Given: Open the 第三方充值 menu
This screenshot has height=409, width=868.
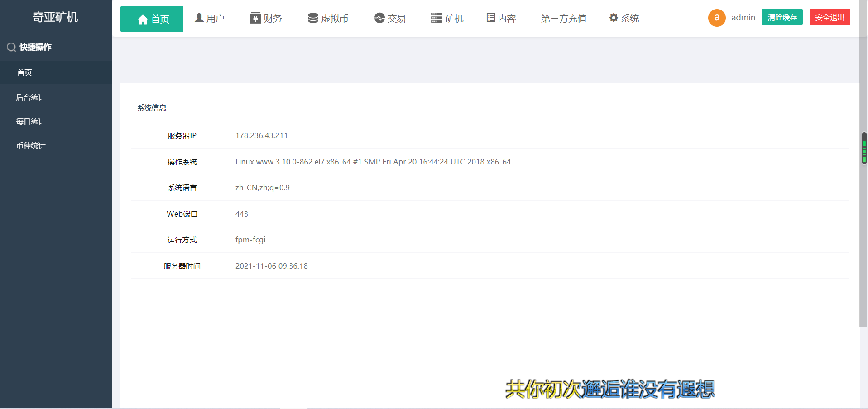Looking at the screenshot, I should (564, 19).
